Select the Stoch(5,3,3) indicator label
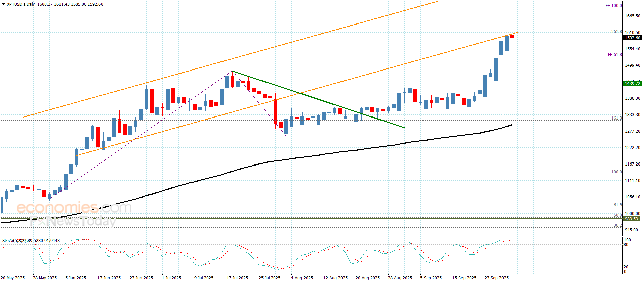644x282 pixels. tap(31, 241)
